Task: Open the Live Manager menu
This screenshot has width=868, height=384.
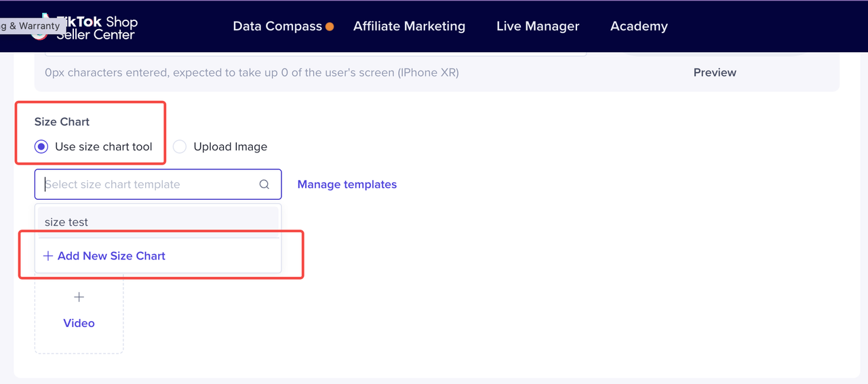Action: click(538, 26)
